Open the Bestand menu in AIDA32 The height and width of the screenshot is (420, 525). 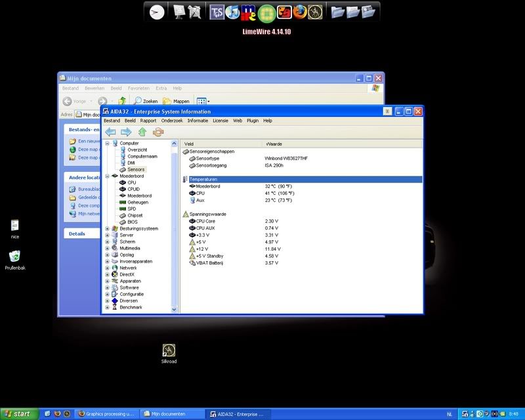pyautogui.click(x=112, y=121)
